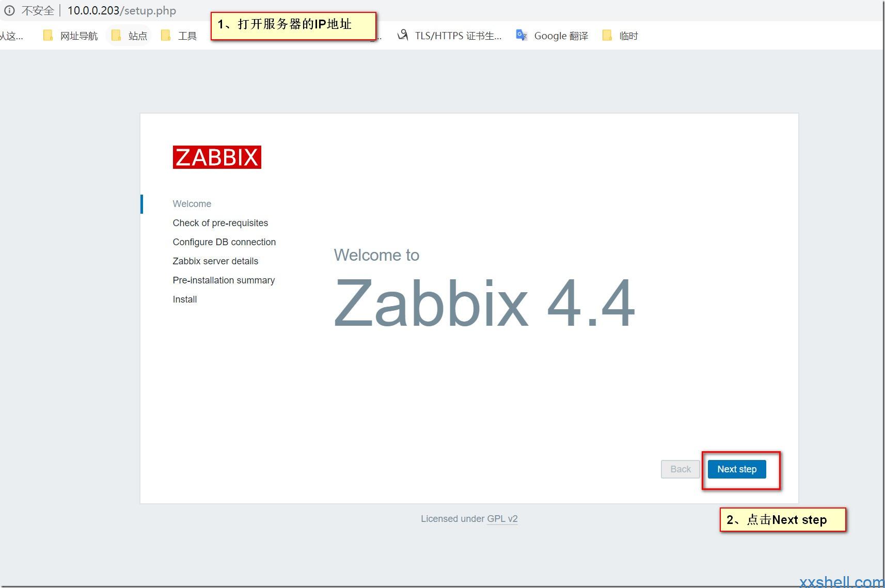Select Configure DB connection step
The image size is (885, 588).
pos(224,242)
